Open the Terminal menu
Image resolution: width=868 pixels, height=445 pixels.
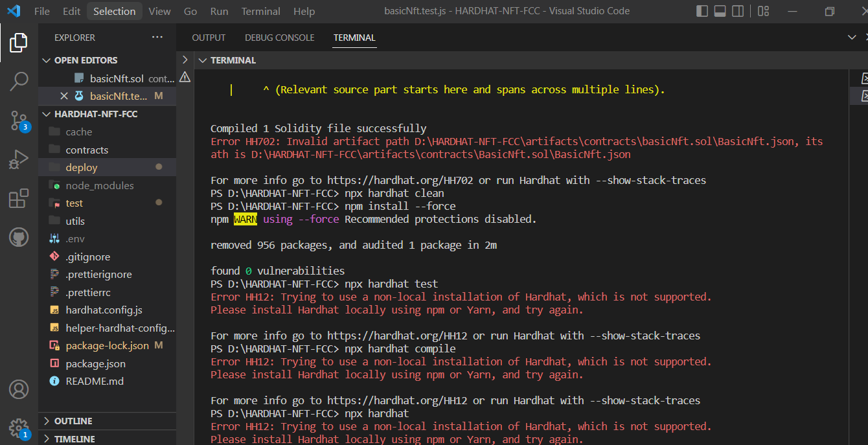point(261,11)
